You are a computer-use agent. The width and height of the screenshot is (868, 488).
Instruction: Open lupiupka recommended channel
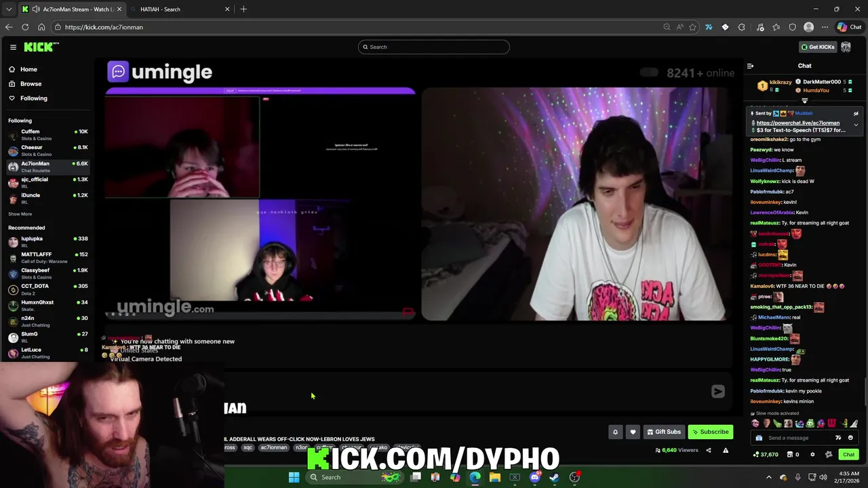coord(47,241)
